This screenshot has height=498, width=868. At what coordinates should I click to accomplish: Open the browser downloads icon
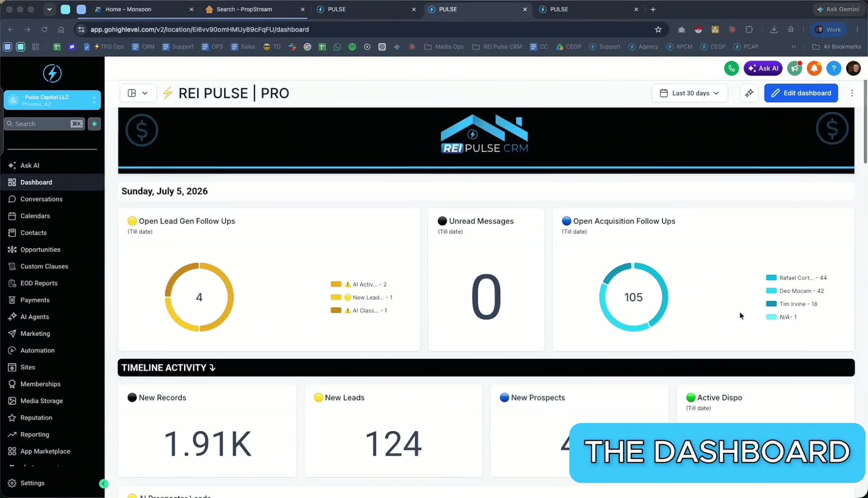[774, 30]
